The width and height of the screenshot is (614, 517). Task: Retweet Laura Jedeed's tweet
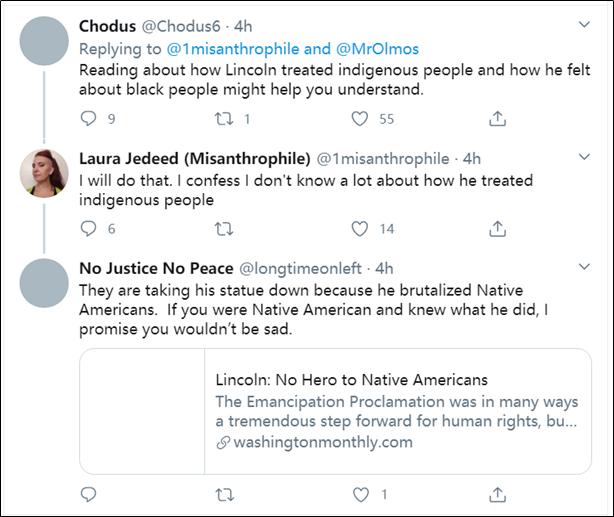(225, 228)
